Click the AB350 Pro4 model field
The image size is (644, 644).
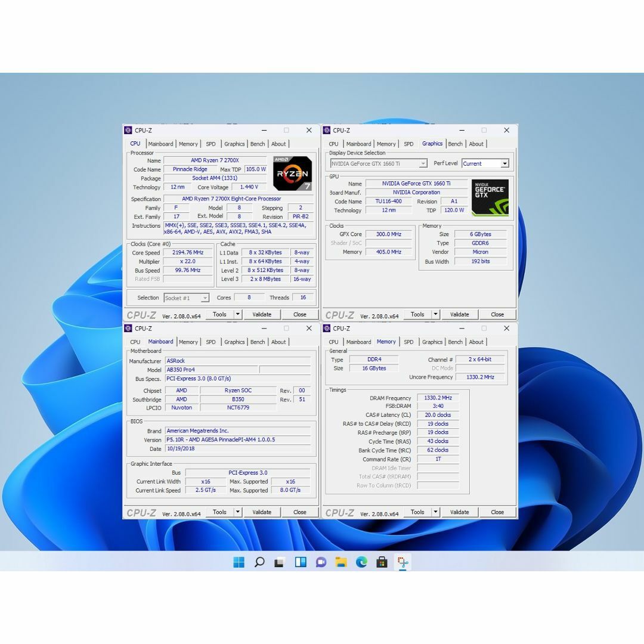(x=212, y=370)
